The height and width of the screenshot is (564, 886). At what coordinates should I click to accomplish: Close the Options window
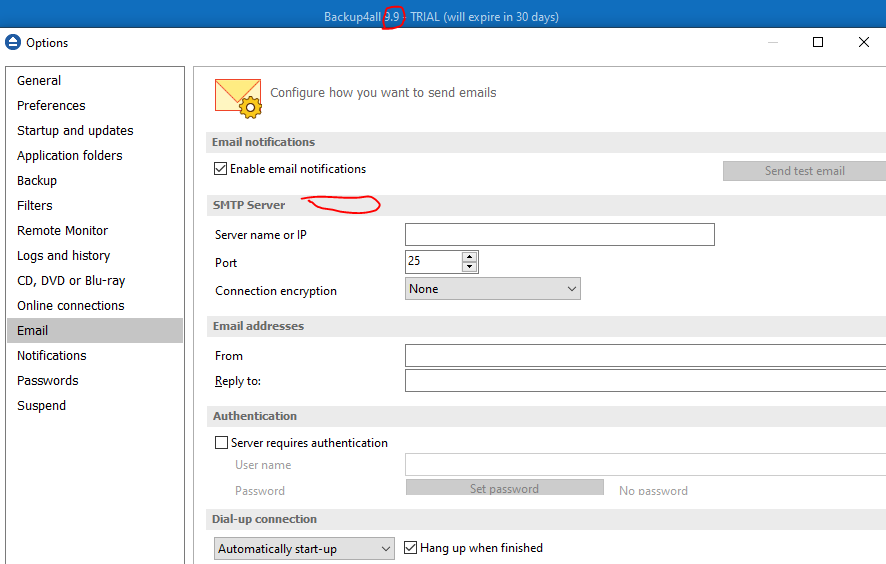tap(863, 42)
